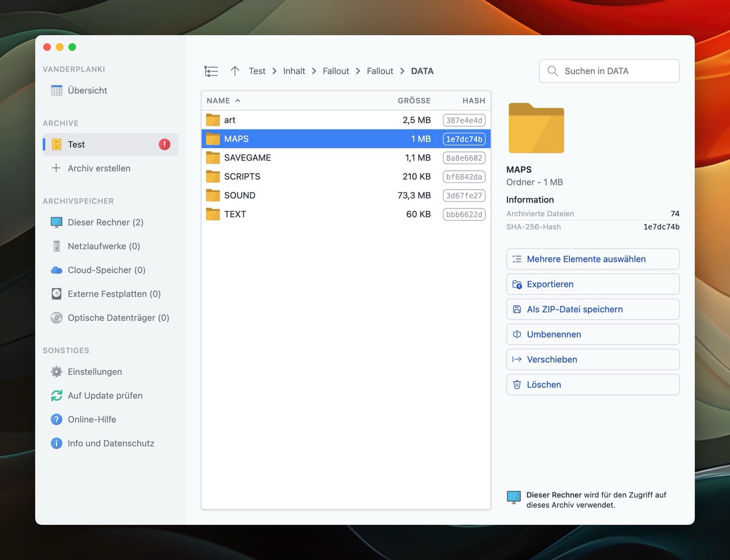
Task: Select Cloud-Speicher via the cloud icon
Action: click(55, 270)
